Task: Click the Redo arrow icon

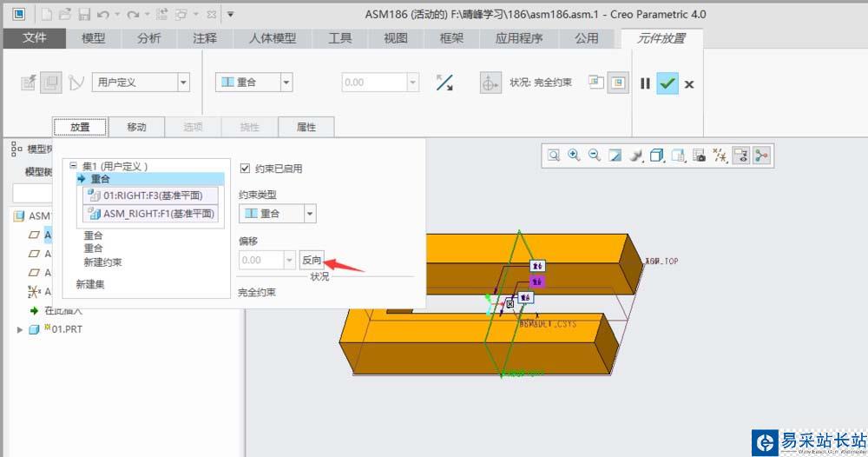Action: (133, 15)
